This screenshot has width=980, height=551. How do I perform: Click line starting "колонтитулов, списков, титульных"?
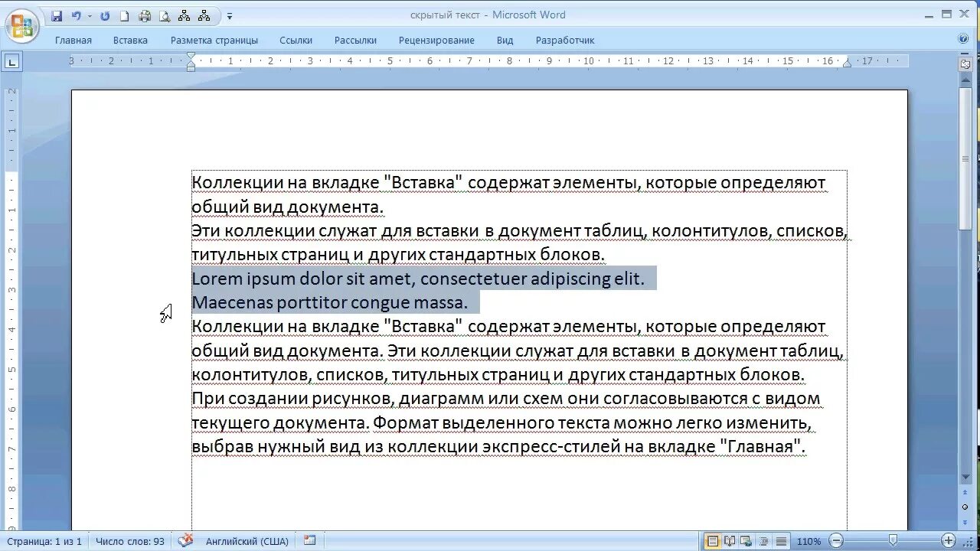click(x=498, y=374)
